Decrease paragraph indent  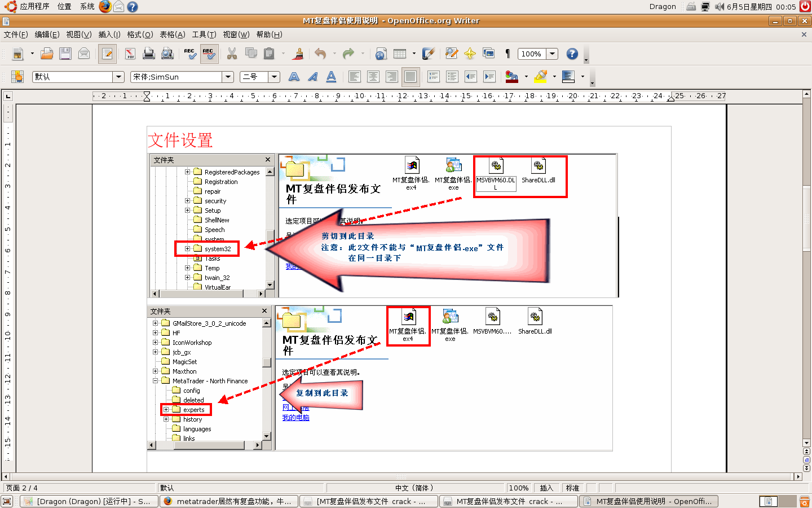point(470,77)
